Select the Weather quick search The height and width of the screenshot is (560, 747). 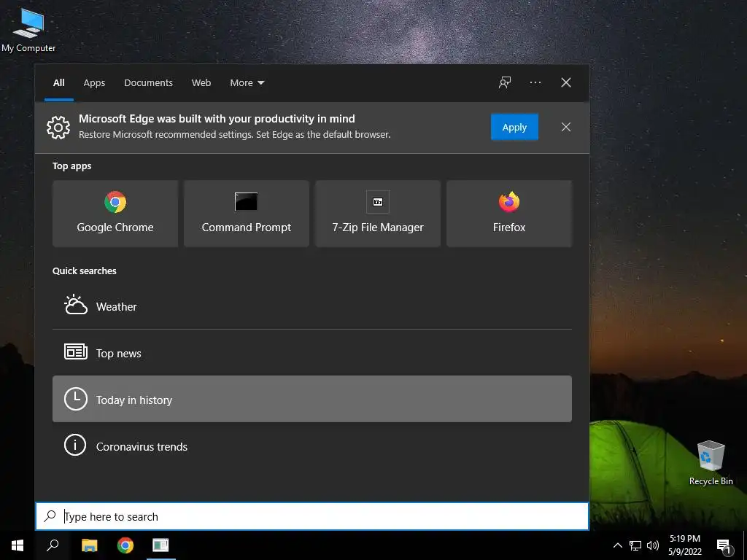pos(312,306)
